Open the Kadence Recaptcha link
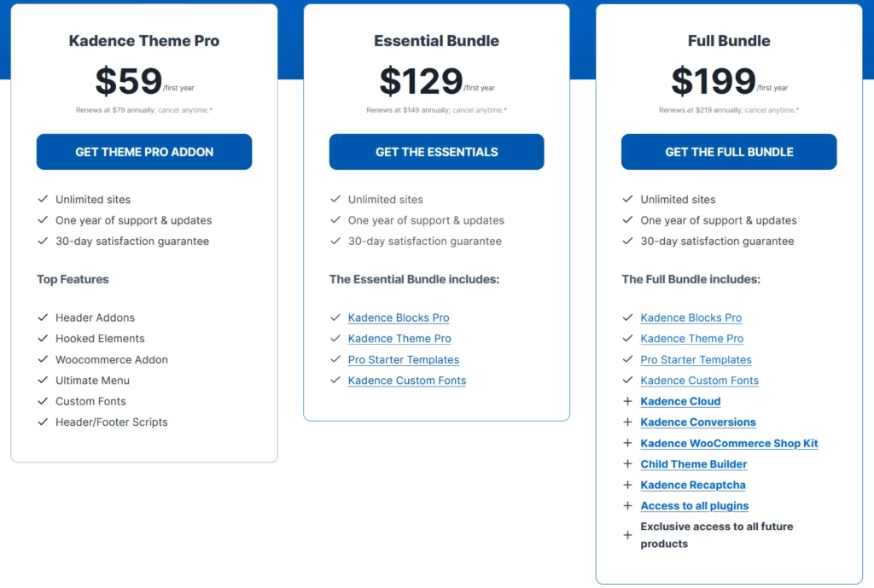The image size is (874, 588). pos(693,485)
